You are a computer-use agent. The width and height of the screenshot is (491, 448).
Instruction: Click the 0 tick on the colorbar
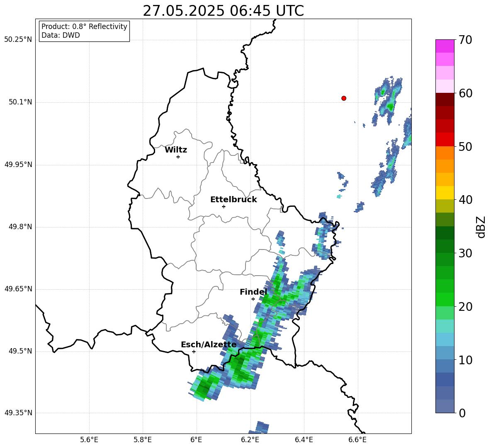pos(462,413)
